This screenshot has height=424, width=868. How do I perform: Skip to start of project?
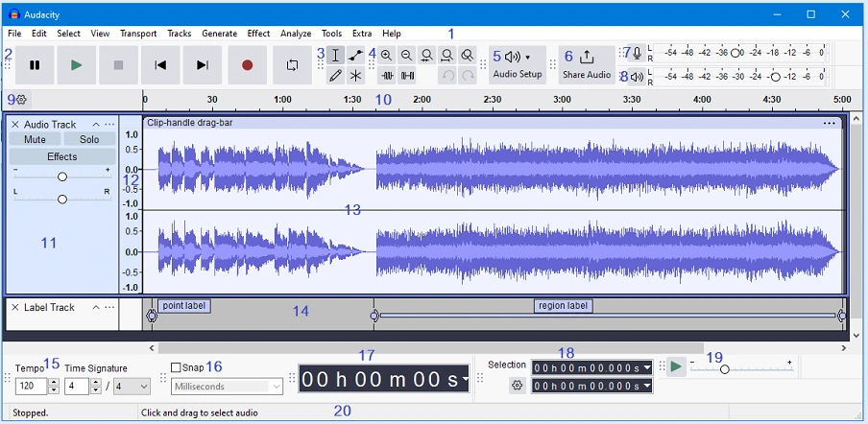(x=160, y=65)
